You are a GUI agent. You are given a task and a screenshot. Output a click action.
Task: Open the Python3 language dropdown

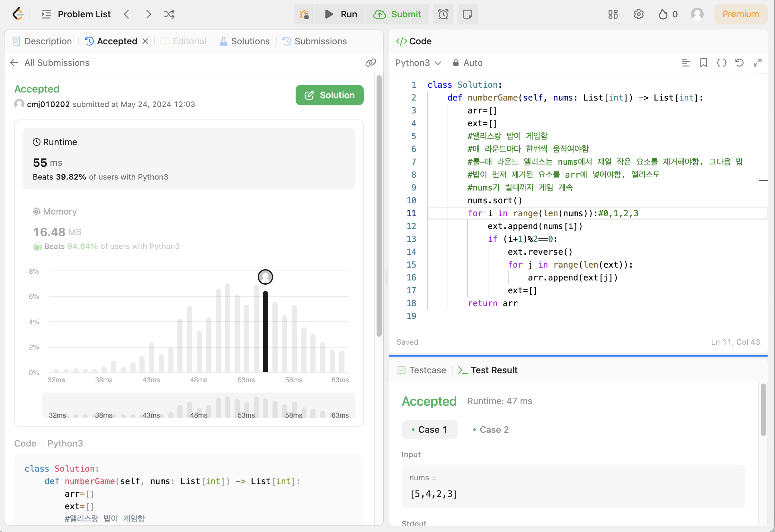pyautogui.click(x=418, y=63)
